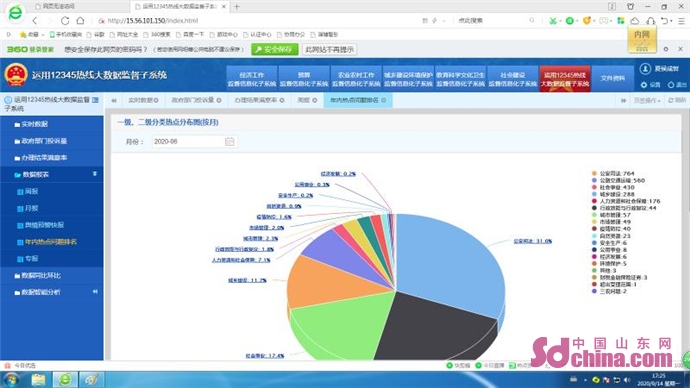Open the 文件资料 top menu item
This screenshot has width=690, height=388.
coord(612,78)
